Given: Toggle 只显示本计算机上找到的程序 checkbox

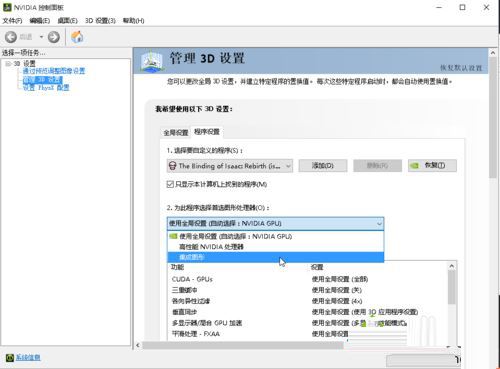Looking at the screenshot, I should pyautogui.click(x=170, y=184).
